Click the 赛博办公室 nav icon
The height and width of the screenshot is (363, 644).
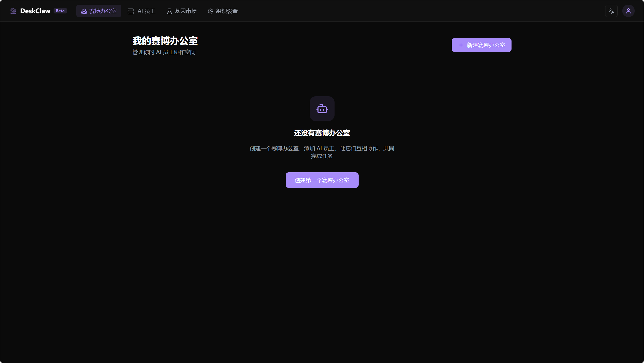tap(84, 11)
